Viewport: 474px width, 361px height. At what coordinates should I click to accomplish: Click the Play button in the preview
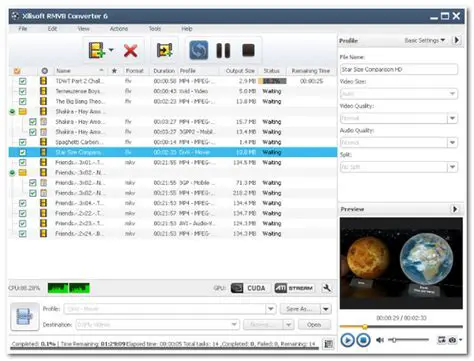point(347,340)
